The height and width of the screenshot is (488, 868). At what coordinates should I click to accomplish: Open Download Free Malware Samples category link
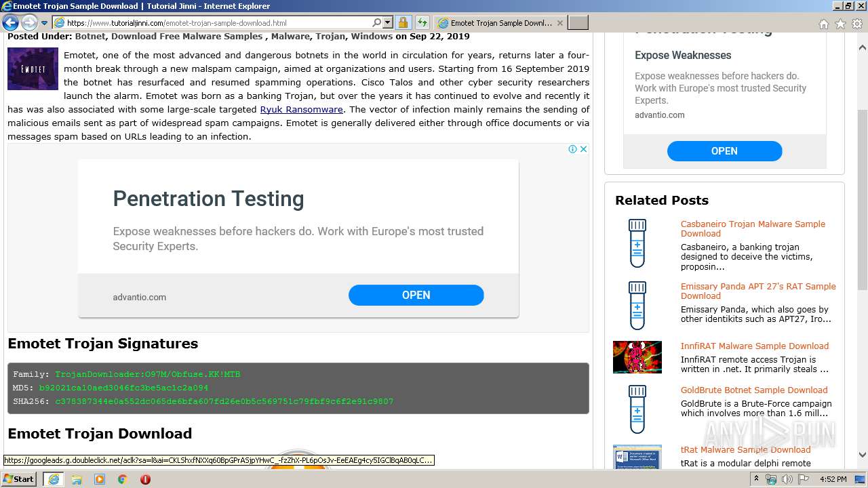pyautogui.click(x=186, y=36)
